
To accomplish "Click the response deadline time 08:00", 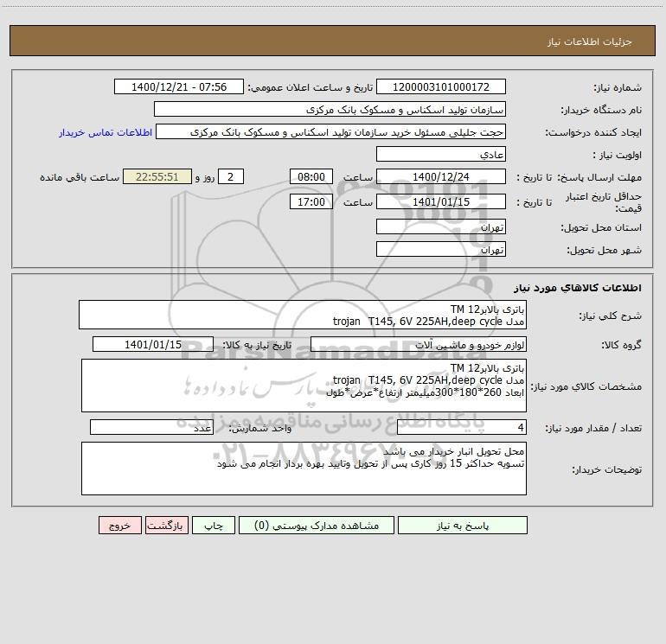I will point(311,176).
